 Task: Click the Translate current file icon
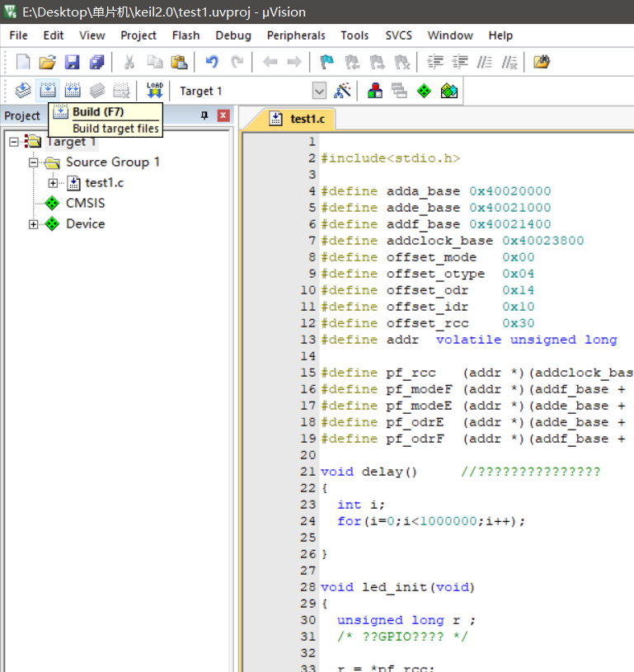pyautogui.click(x=23, y=91)
